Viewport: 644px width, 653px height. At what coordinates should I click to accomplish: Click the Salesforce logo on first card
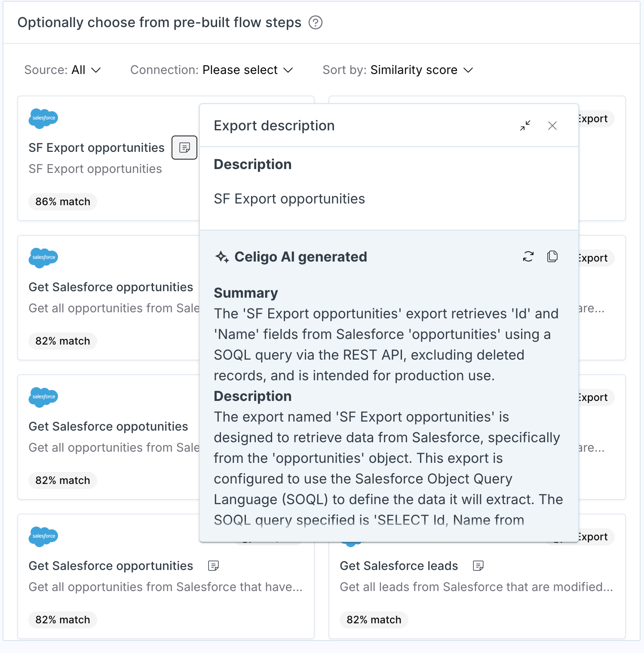(x=43, y=118)
